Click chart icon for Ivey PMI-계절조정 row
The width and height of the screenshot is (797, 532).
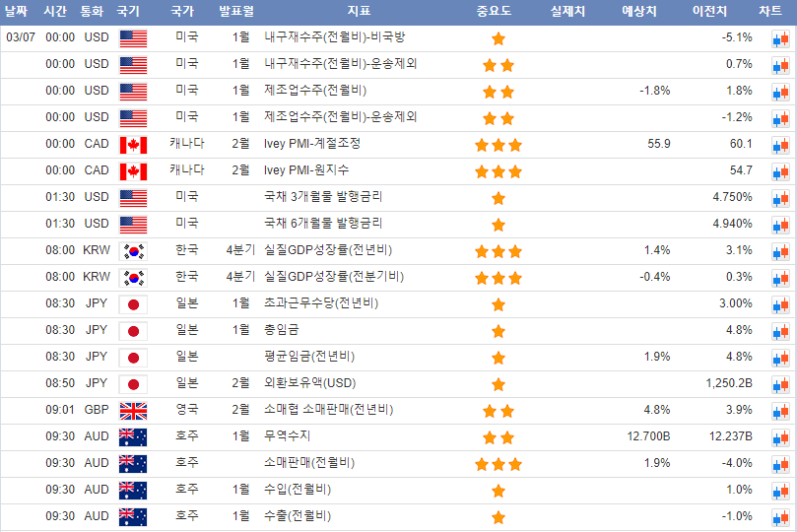click(x=779, y=145)
